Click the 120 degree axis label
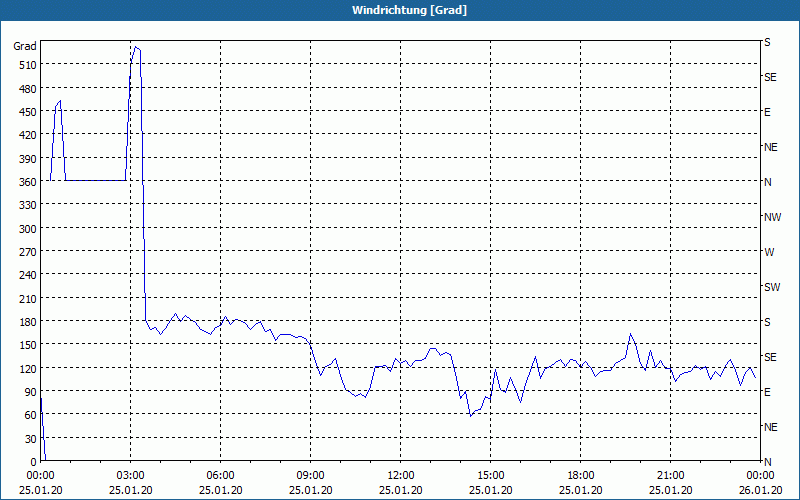Image resolution: width=800 pixels, height=500 pixels. pyautogui.click(x=28, y=368)
